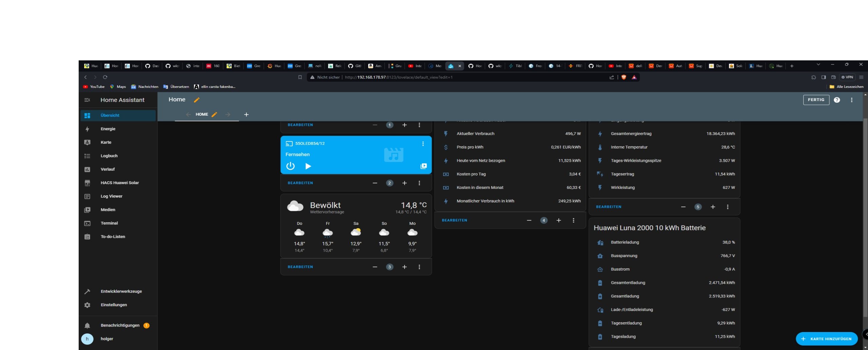Image resolution: width=868 pixels, height=350 pixels.
Task: Collapse the Home Assistant sidebar menu icon
Action: click(x=87, y=100)
